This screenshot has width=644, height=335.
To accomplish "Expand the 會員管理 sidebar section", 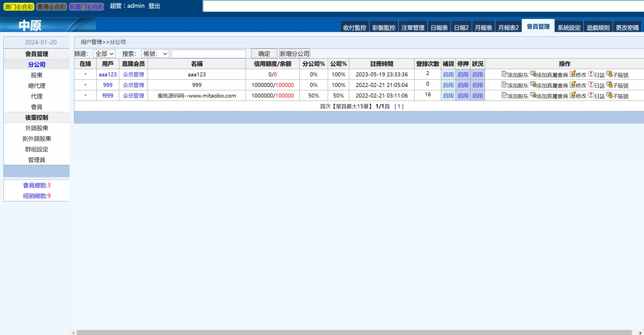I will tap(36, 53).
